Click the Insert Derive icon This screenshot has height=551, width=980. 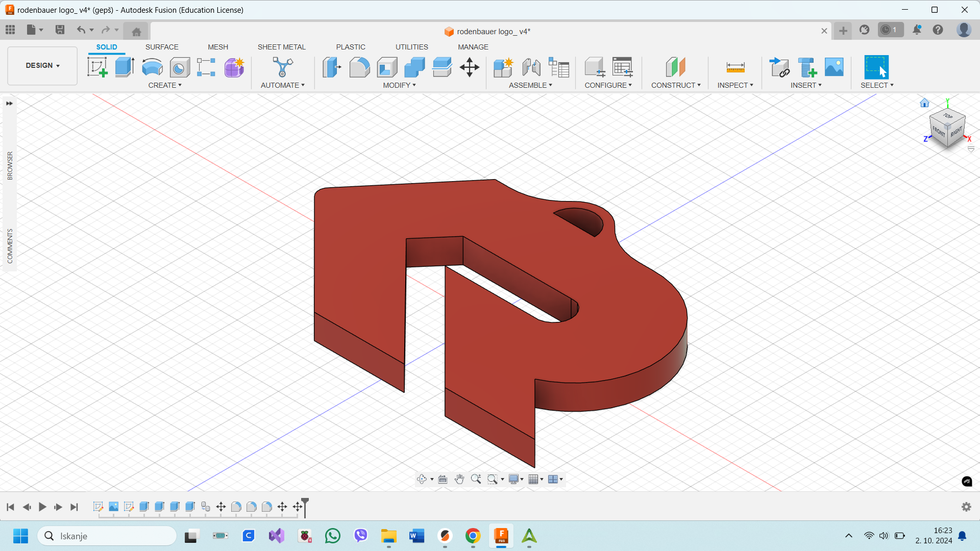(x=779, y=67)
